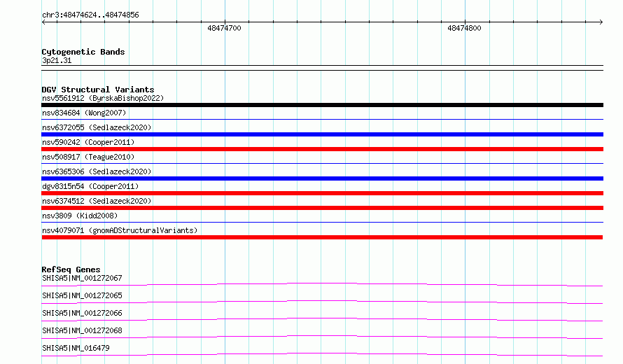This screenshot has height=364, width=623.
Task: Click the nsv6365306 (Sedlazeck2020) label
Action: coord(97,171)
